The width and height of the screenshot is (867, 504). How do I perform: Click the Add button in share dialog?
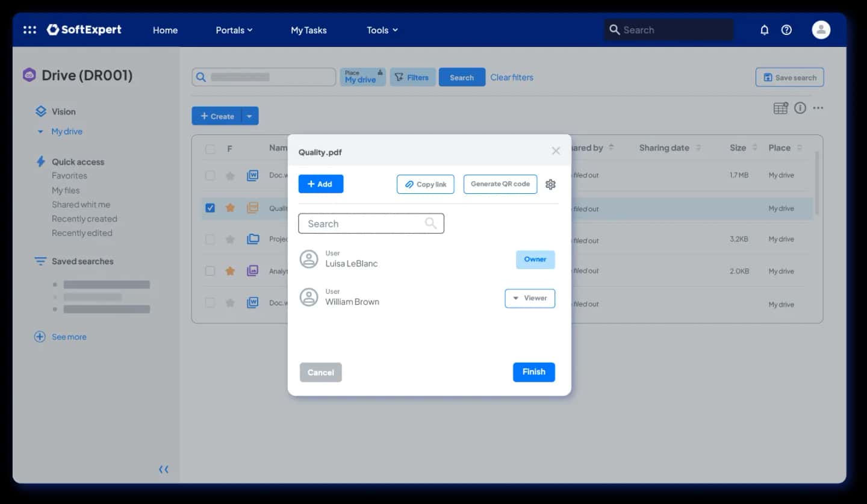point(321,184)
